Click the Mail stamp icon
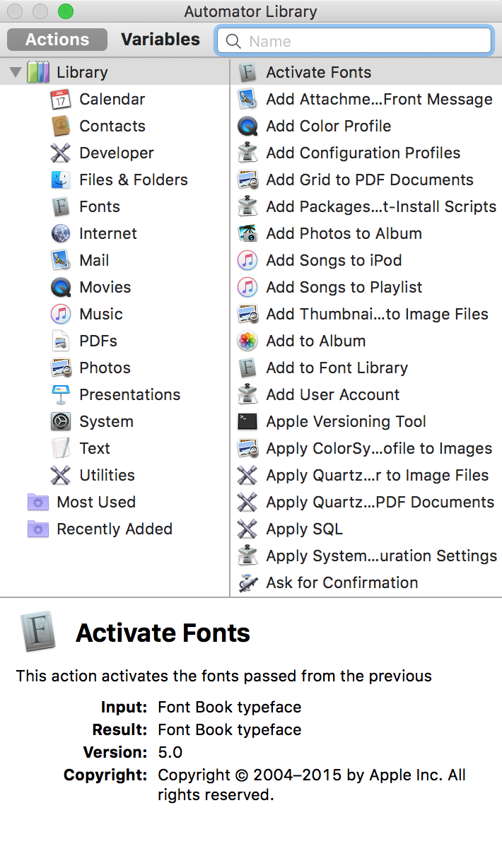 61,260
